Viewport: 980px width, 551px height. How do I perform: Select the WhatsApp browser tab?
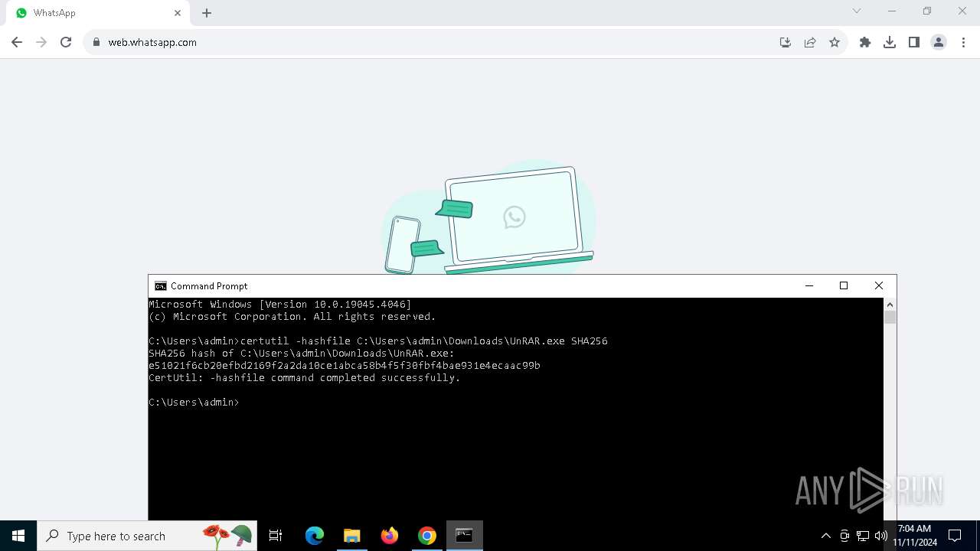click(x=97, y=13)
